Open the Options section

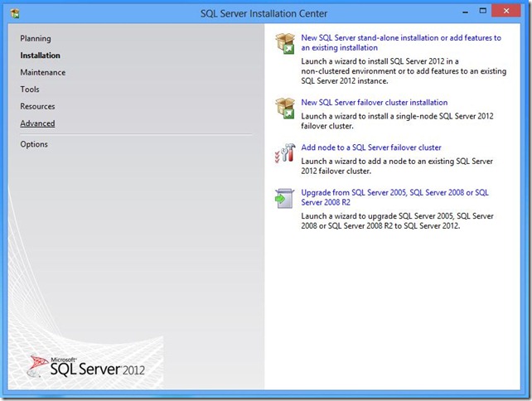coord(34,144)
